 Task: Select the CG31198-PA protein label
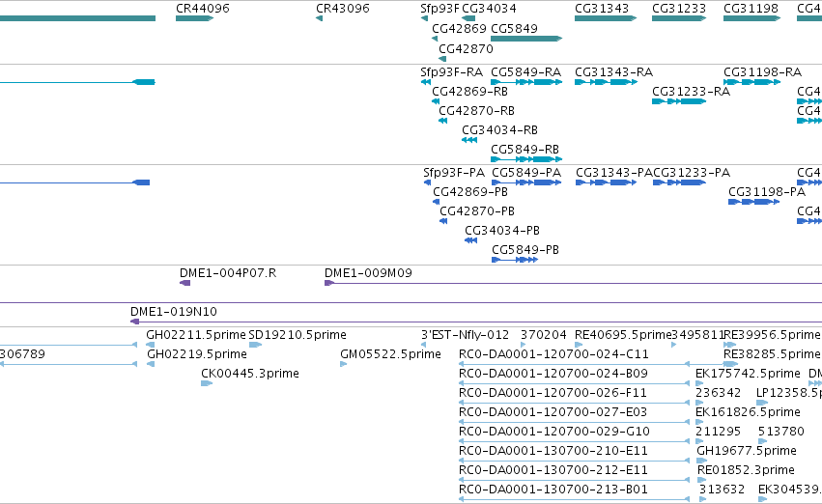767,192
